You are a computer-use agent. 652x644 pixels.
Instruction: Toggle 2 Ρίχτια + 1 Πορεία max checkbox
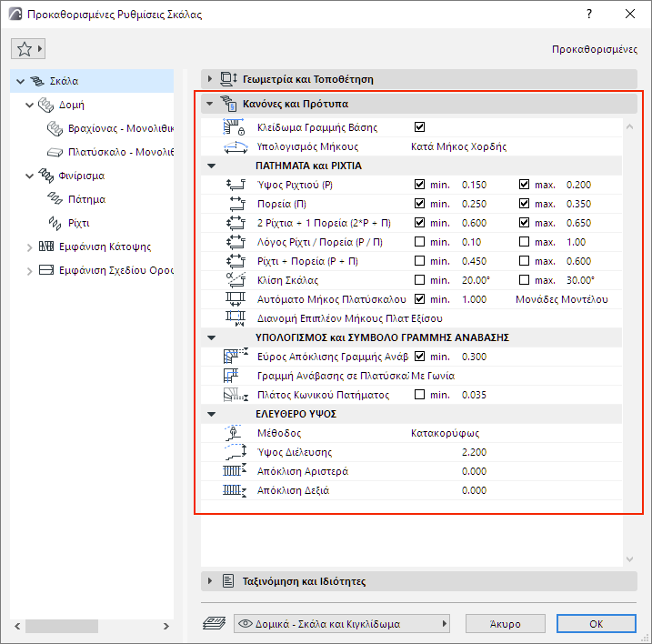click(524, 223)
